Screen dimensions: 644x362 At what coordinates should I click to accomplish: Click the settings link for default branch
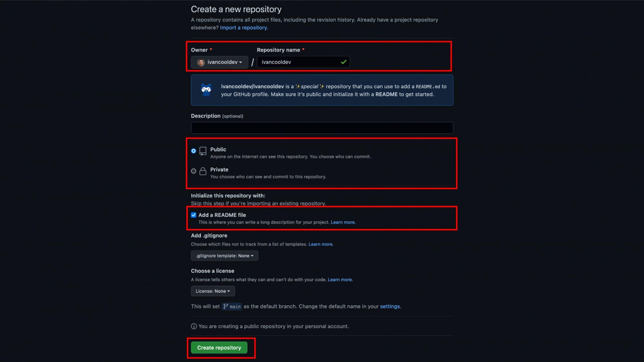389,306
